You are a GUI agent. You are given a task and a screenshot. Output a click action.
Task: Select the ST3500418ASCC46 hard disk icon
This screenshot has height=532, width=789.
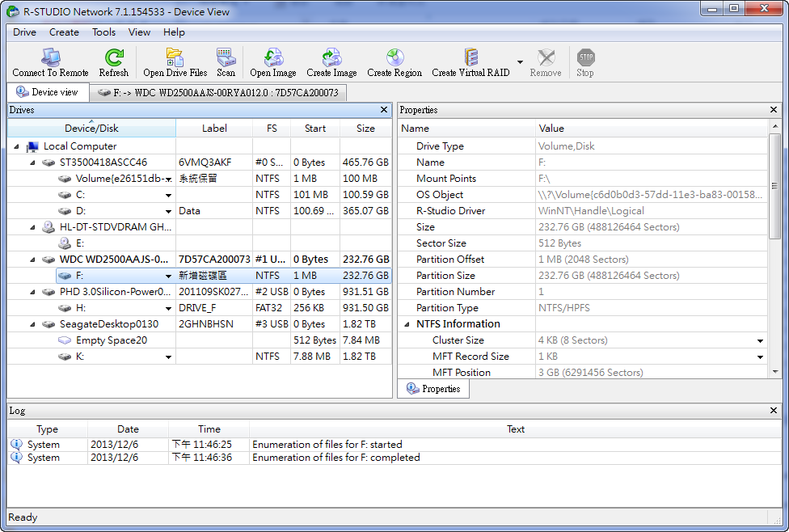point(49,163)
